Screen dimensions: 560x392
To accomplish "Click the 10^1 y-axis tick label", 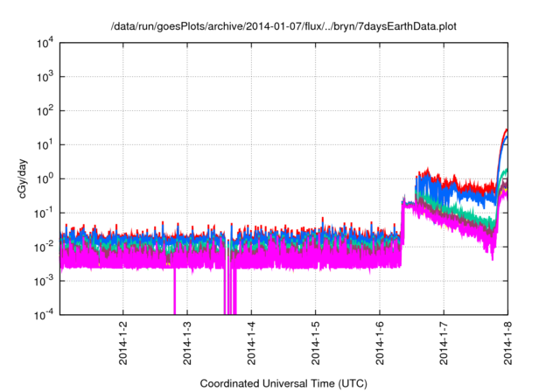I will coord(45,145).
